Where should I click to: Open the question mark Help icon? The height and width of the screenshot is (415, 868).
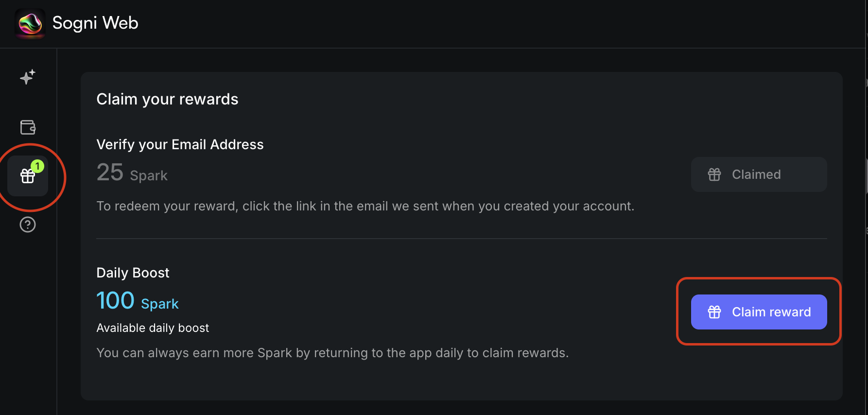(28, 225)
